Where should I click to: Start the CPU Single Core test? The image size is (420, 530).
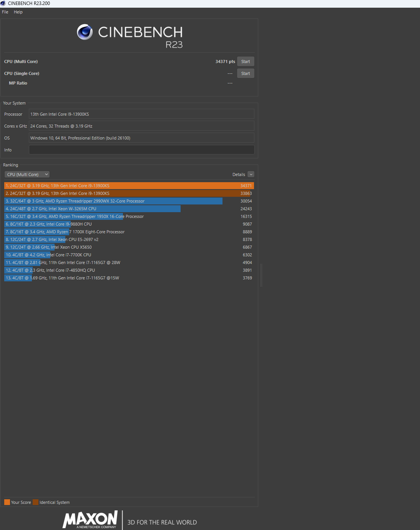246,73
